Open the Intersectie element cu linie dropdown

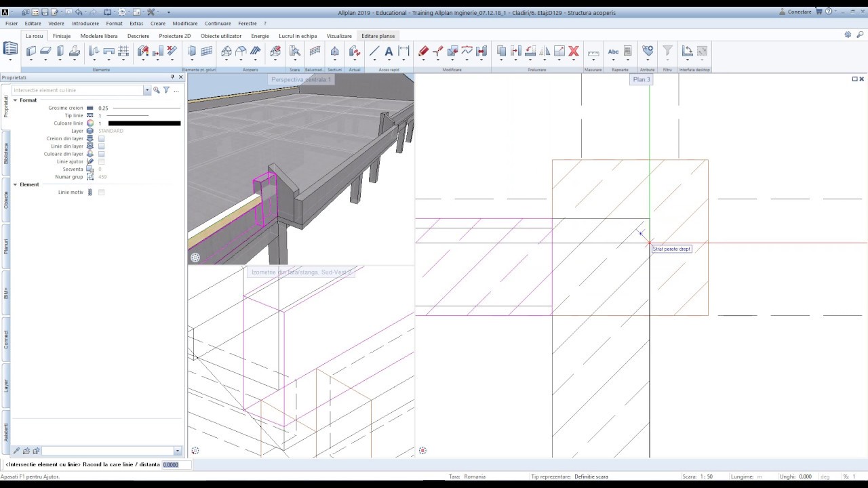[x=147, y=90]
